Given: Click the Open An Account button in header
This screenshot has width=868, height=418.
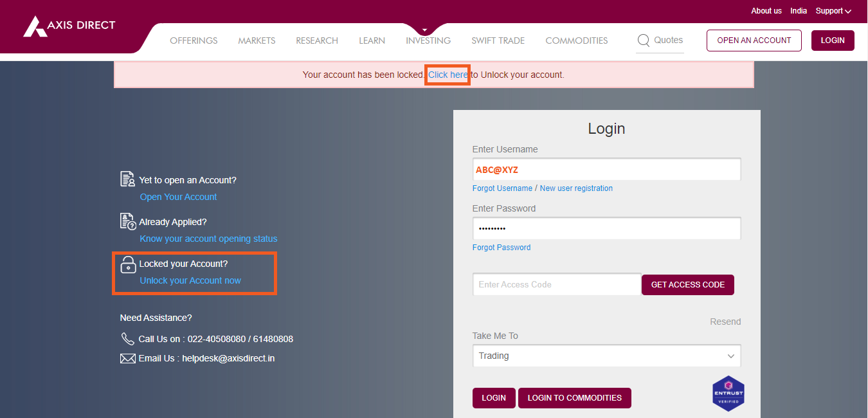Looking at the screenshot, I should [754, 41].
